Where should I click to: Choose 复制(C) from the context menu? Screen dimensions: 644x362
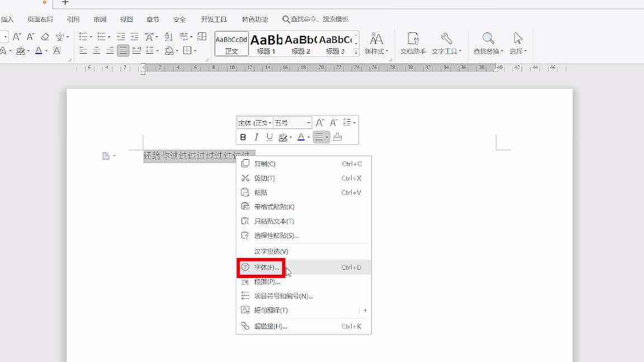coord(304,164)
